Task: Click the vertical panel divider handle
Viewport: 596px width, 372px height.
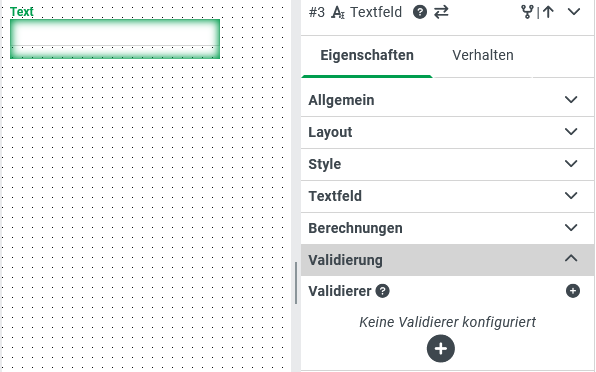Action: pyautogui.click(x=296, y=283)
